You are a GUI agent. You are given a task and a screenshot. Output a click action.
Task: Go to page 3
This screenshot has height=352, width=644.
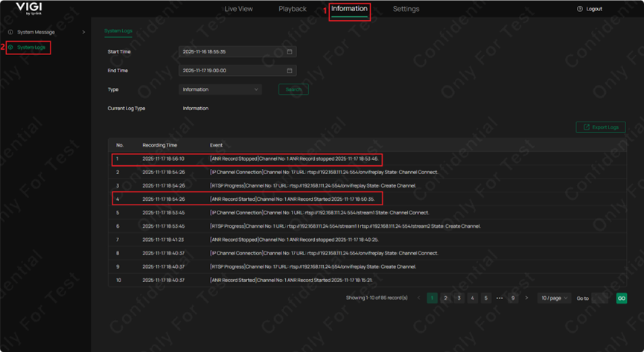(x=459, y=298)
